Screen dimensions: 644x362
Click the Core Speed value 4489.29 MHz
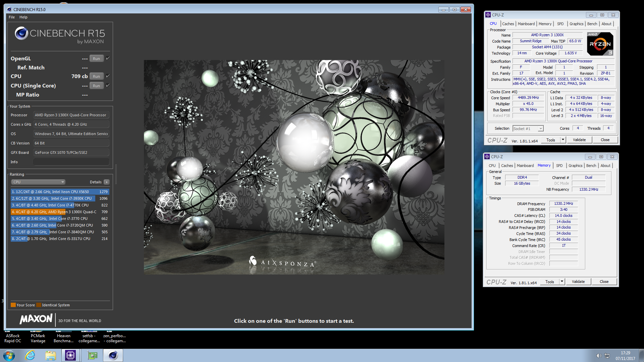pos(528,98)
